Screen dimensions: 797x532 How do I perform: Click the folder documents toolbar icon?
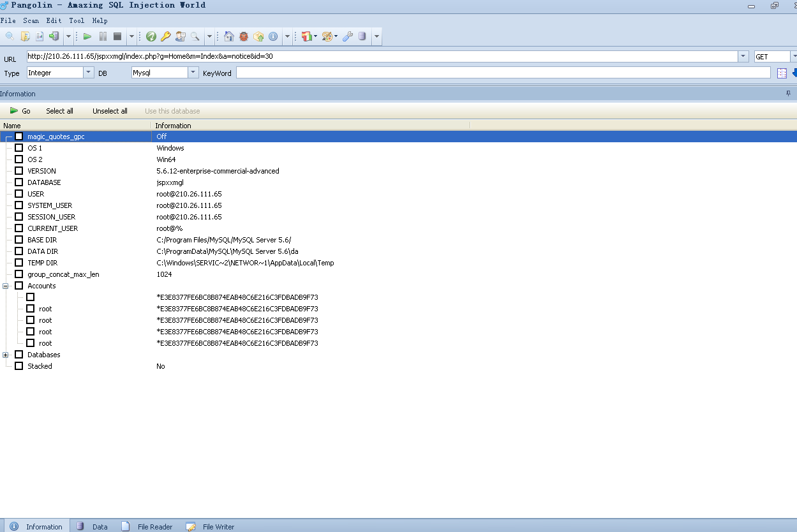click(x=26, y=36)
